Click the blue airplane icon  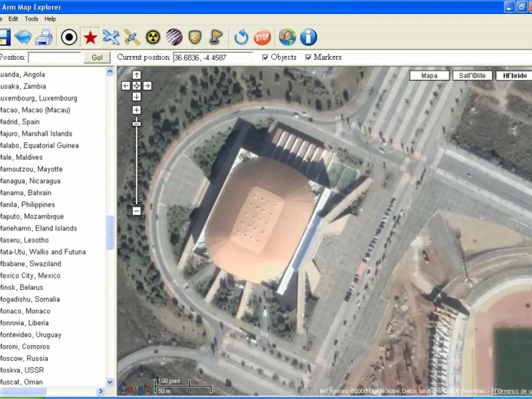pyautogui.click(x=111, y=37)
